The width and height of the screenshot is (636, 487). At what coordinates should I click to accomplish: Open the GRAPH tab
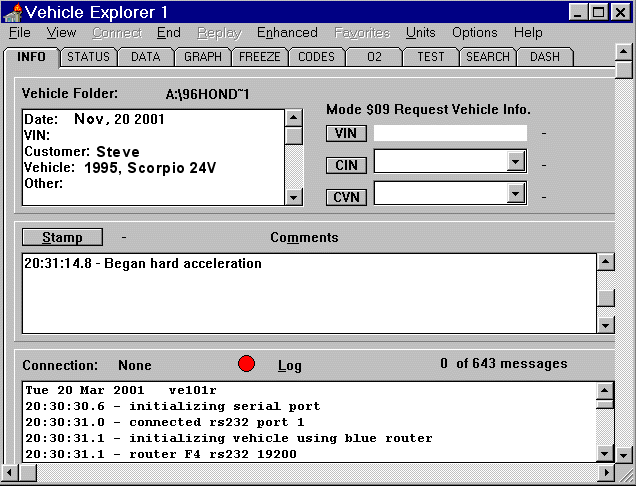203,57
